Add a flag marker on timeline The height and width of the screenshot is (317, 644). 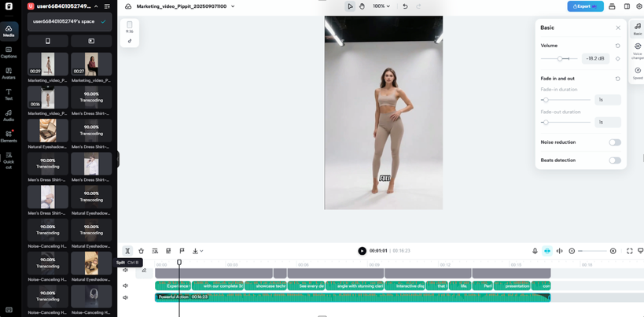coord(182,251)
